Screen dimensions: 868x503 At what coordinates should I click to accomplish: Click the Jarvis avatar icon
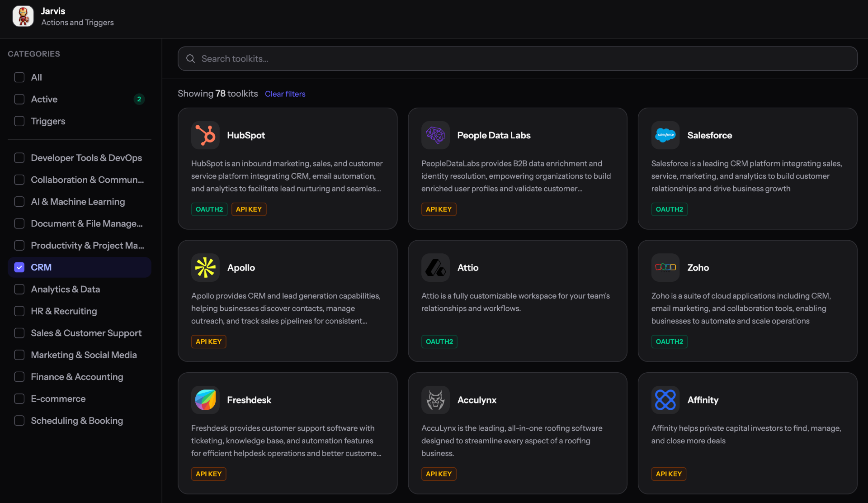23,16
